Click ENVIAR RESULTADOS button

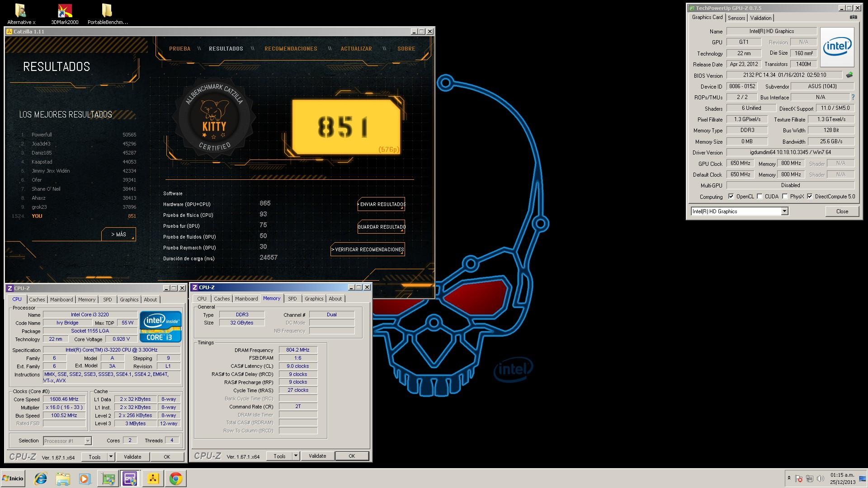[x=381, y=204]
